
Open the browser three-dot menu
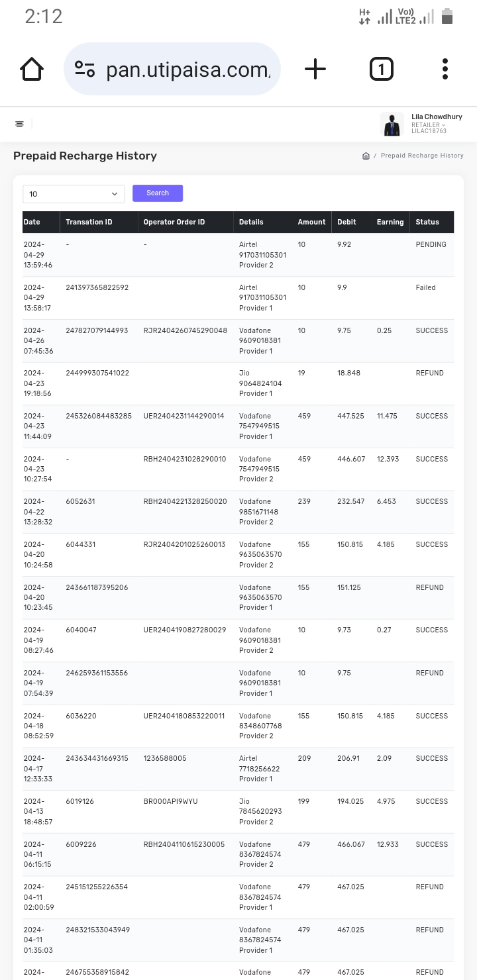[445, 69]
